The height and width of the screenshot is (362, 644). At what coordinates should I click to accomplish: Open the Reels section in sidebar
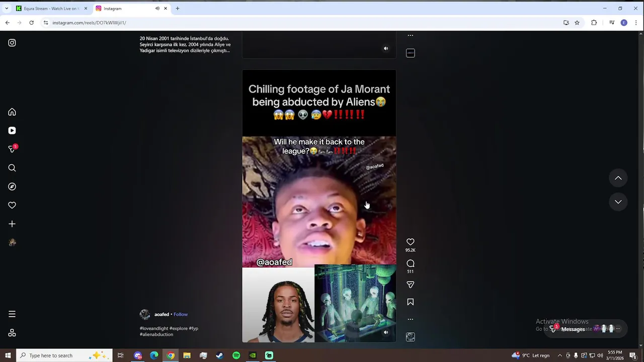tap(12, 131)
